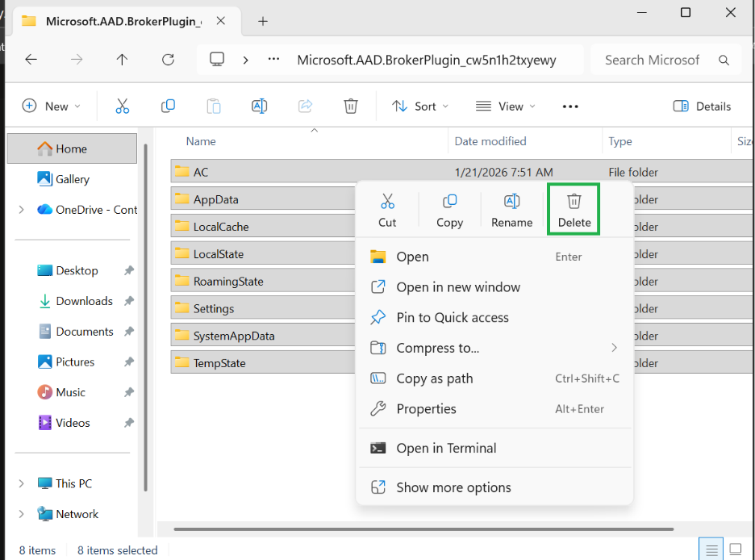The width and height of the screenshot is (755, 560).
Task: Choose Pin to Quick access
Action: (x=494, y=317)
